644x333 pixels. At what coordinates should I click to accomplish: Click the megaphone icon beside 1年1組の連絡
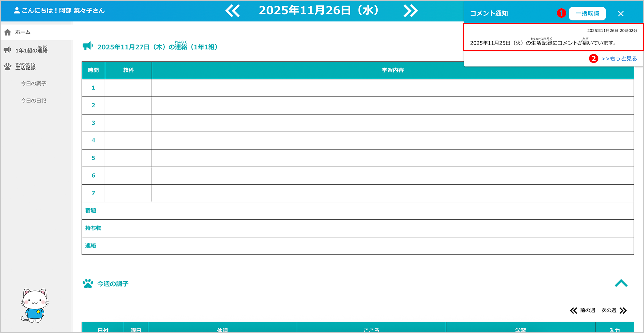pos(8,50)
